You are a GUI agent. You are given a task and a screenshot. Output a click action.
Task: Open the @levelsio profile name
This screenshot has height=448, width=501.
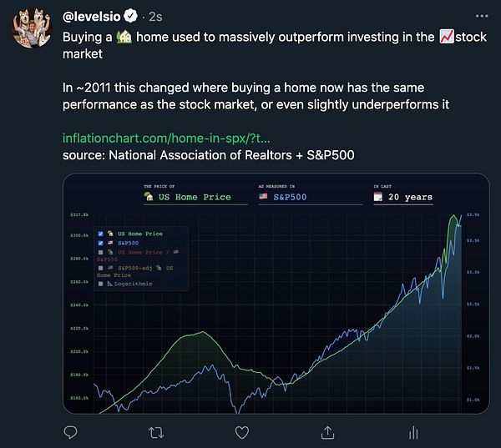[x=91, y=17]
